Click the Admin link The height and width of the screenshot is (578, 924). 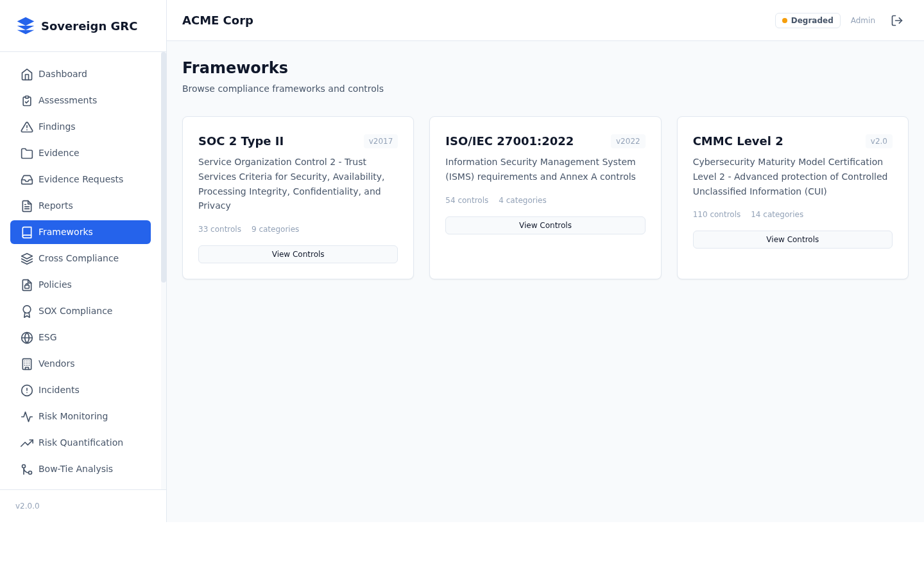coord(862,20)
